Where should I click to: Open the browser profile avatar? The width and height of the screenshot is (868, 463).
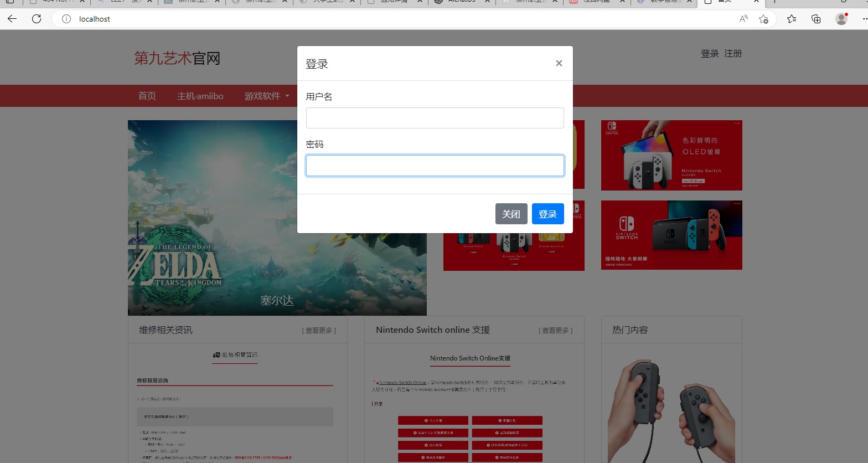841,19
